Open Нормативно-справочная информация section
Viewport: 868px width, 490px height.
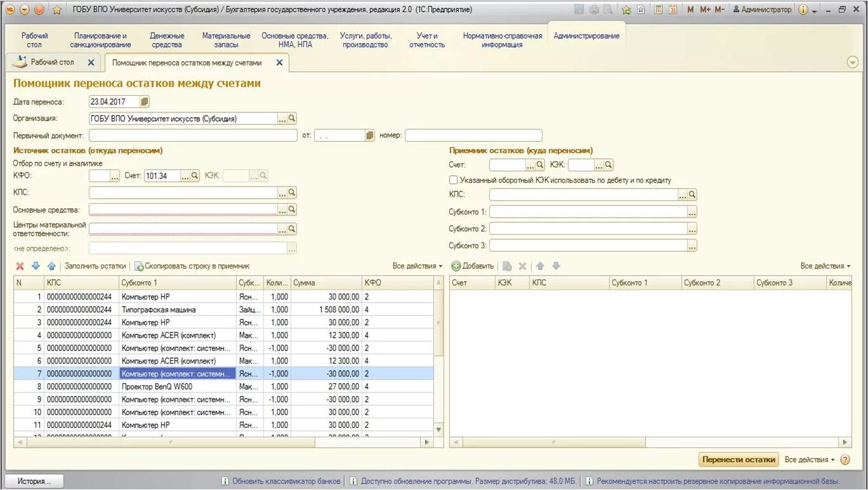point(503,41)
